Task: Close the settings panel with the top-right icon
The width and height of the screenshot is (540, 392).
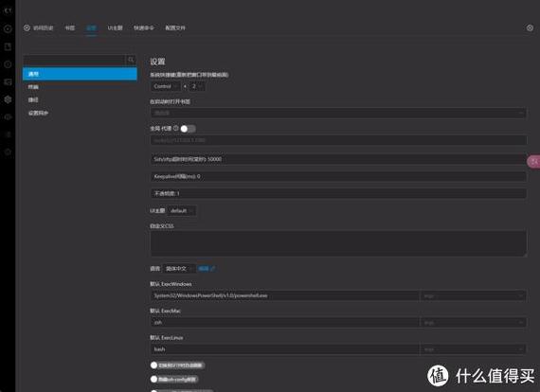Action: 530,27
